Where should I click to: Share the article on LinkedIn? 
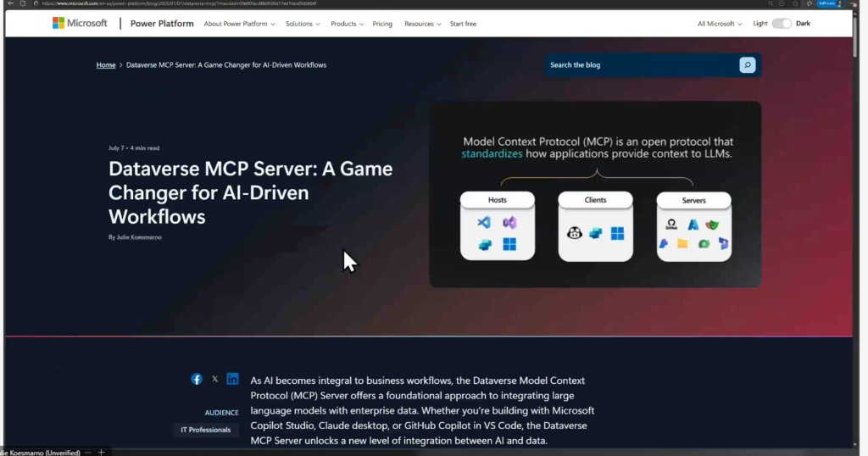click(232, 379)
